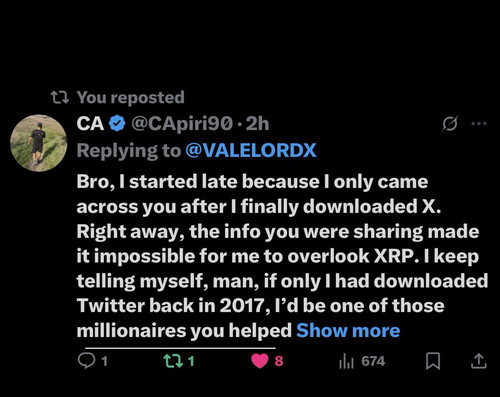Bookmark this post
The height and width of the screenshot is (397, 500).
(433, 361)
